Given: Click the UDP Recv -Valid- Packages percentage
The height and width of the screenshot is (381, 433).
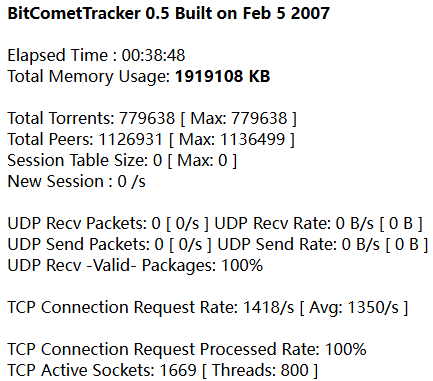Looking at the screenshot, I should [242, 265].
